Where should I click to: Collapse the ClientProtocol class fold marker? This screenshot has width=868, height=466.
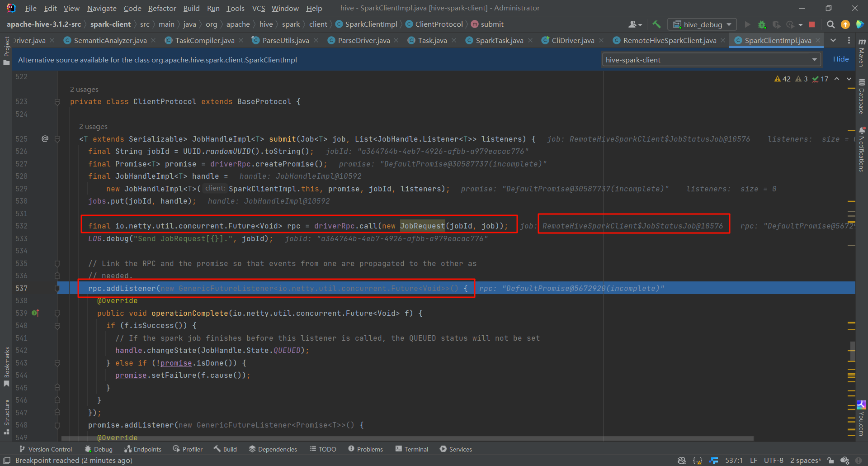(x=57, y=102)
